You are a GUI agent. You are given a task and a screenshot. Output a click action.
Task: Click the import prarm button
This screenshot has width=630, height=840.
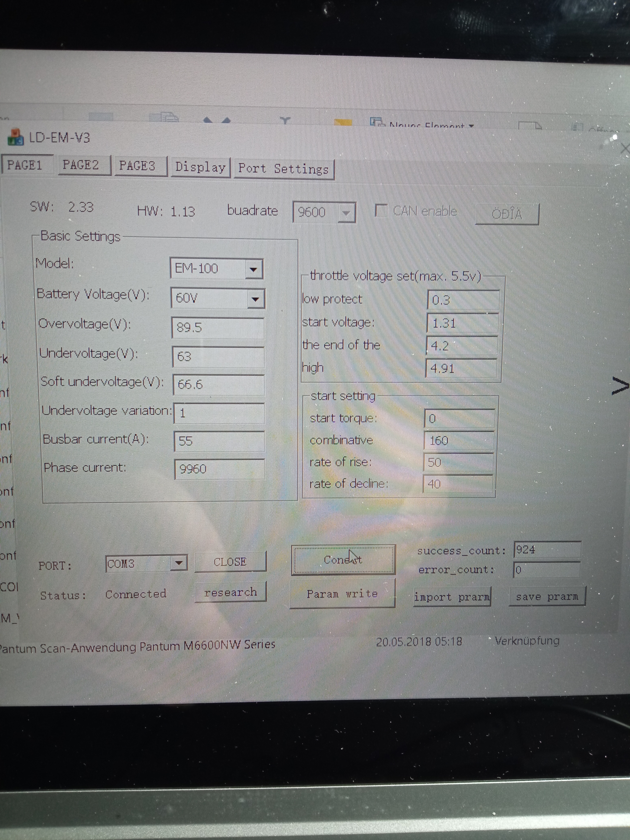point(451,597)
